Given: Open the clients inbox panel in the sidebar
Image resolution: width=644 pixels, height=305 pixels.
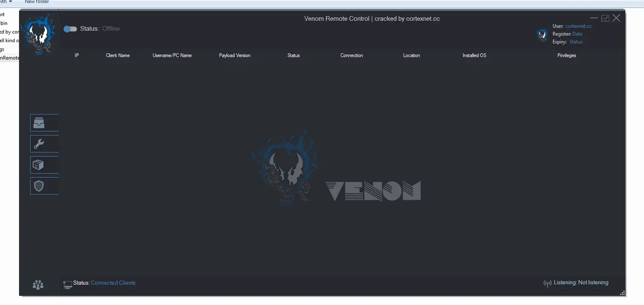Looking at the screenshot, I should [x=39, y=123].
